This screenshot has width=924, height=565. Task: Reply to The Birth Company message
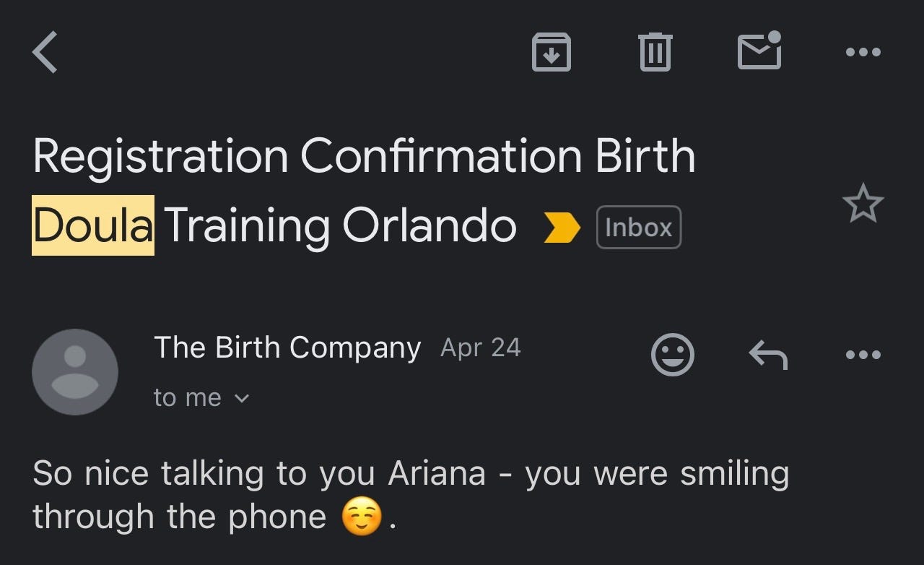pos(768,354)
